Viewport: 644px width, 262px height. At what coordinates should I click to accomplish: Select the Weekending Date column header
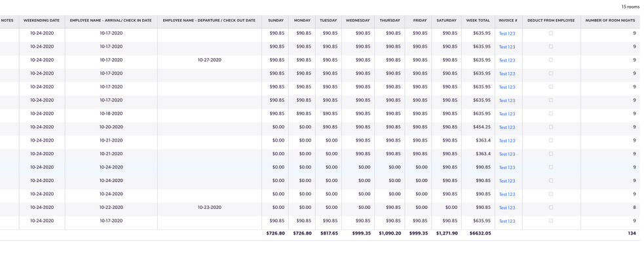click(x=41, y=20)
